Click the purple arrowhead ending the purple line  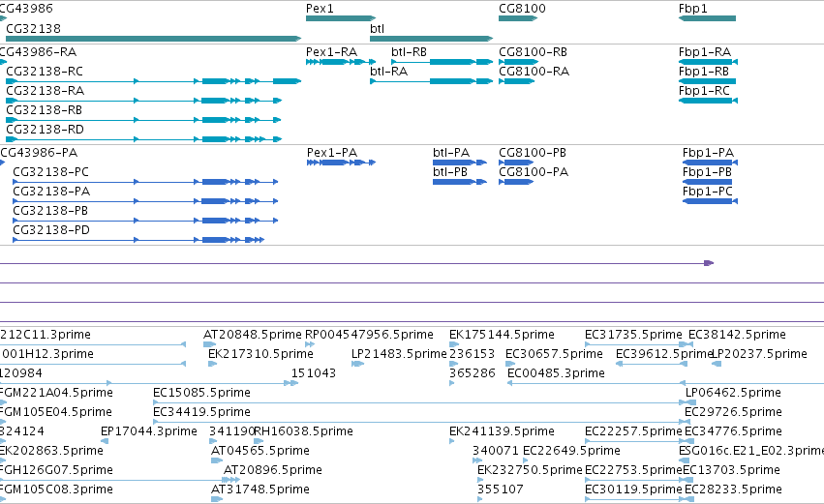[709, 263]
